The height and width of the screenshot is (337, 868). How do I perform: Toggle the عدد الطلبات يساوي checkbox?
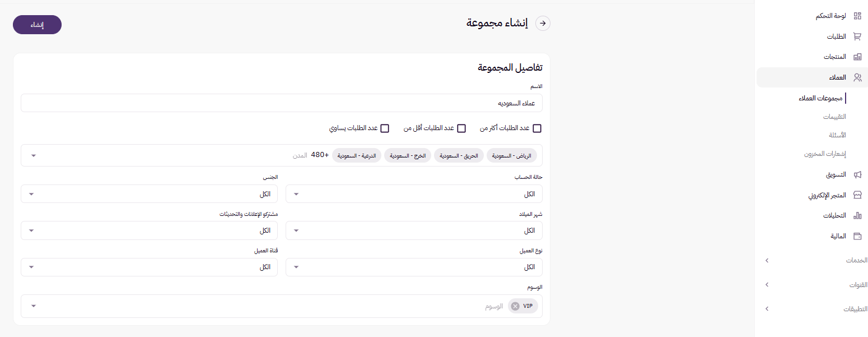[385, 128]
